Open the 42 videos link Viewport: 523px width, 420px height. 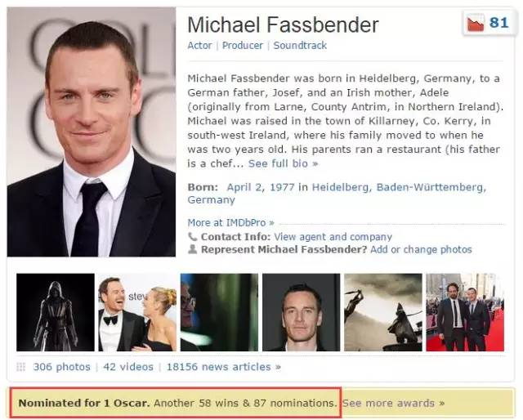[x=128, y=367]
